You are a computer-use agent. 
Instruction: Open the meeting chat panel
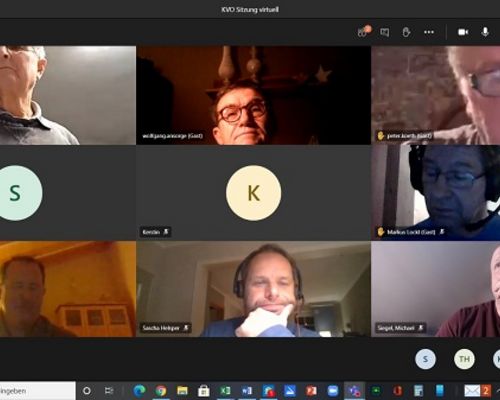[384, 32]
